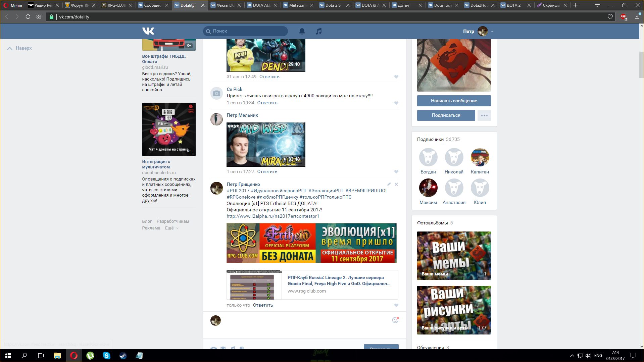This screenshot has height=362, width=644.
Task: Switch to RPG-CLUB tab
Action: click(x=116, y=5)
